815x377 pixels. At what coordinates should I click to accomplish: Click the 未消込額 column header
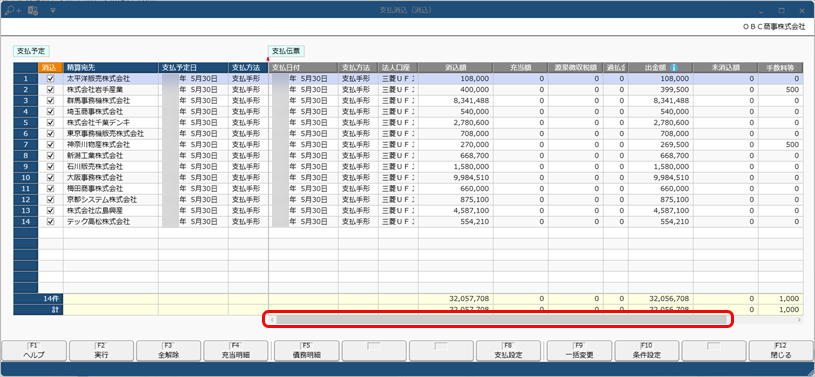pos(726,68)
